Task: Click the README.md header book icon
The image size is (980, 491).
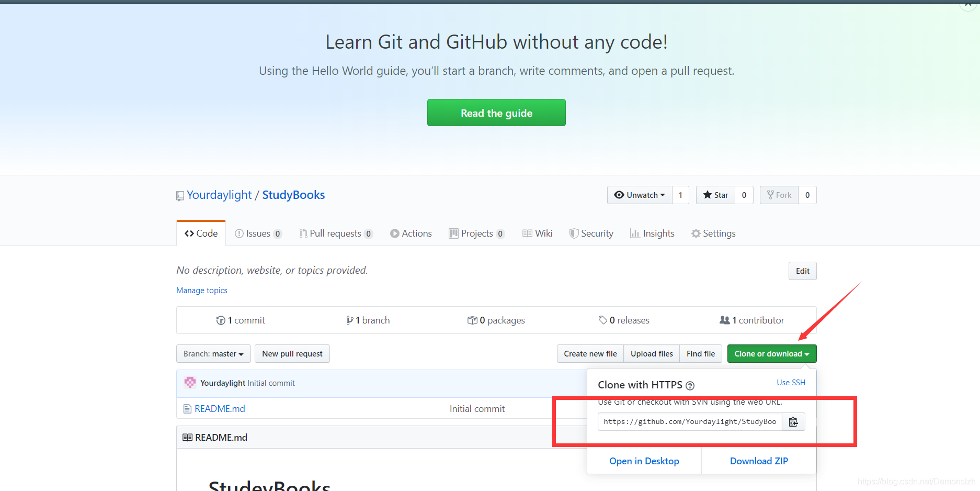Action: coord(187,437)
